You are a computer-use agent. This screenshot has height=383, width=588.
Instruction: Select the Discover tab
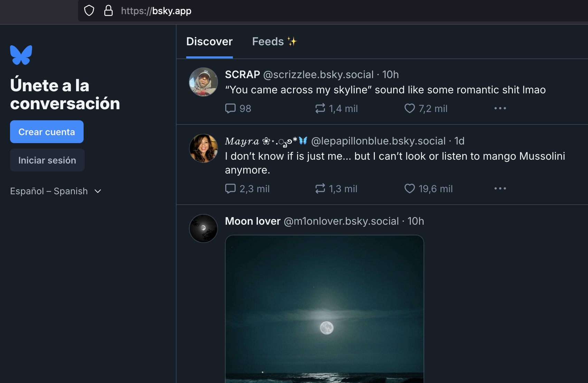coord(209,42)
